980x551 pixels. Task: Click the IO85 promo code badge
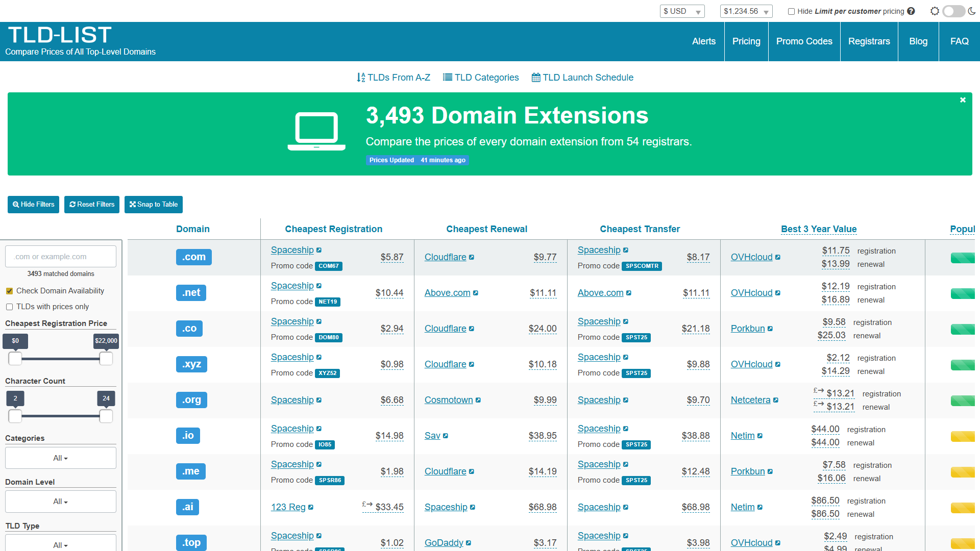325,444
